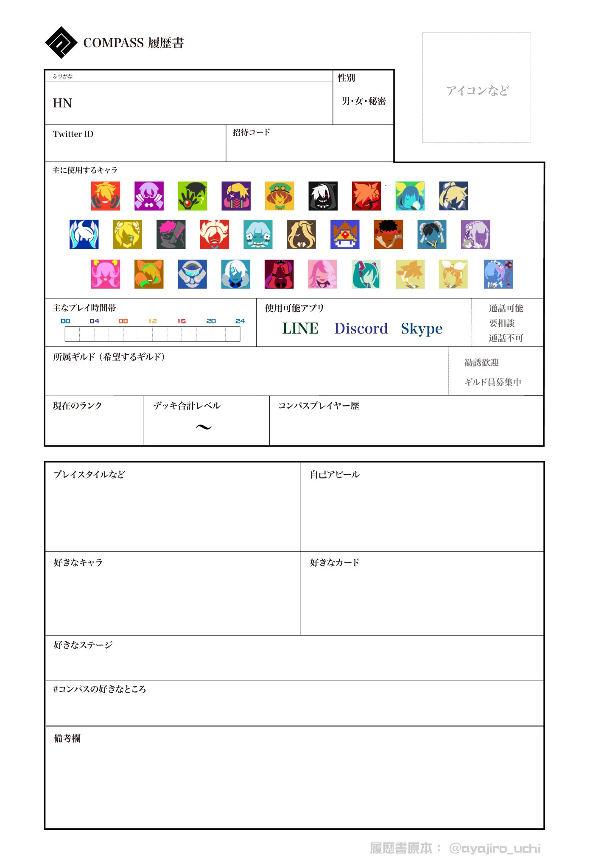590x868 pixels.
Task: Click the 自己アピール box
Action: pos(422,507)
